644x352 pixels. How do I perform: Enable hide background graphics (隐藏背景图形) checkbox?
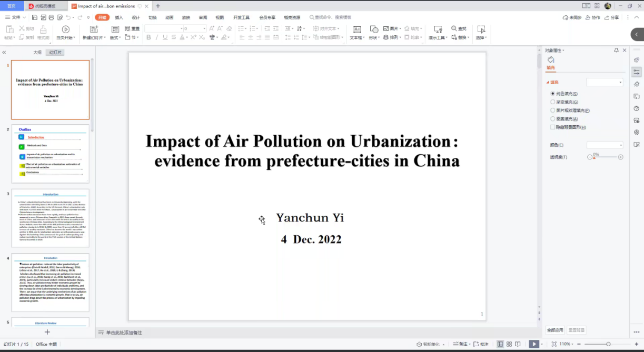[553, 127]
